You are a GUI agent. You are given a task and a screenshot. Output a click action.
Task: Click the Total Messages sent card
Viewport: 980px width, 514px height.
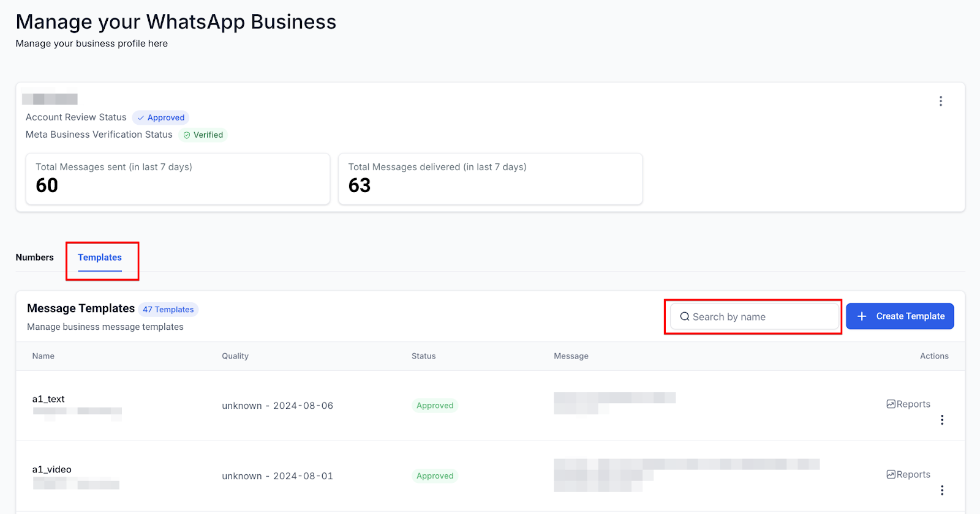tap(178, 179)
